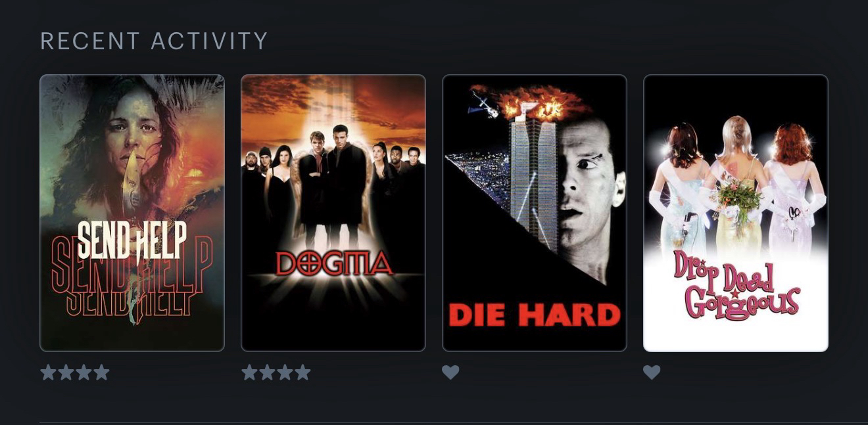Click the red DIE HARD title text
868x425 pixels.
[x=535, y=315]
